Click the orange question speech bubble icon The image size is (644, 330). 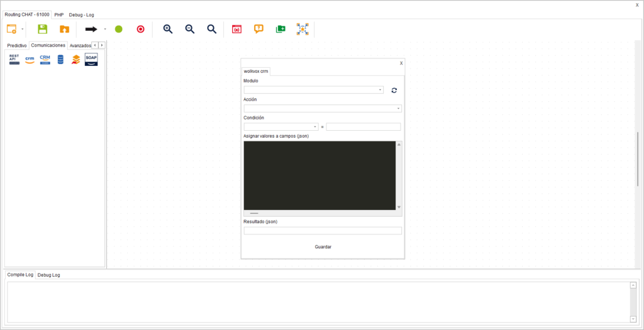[x=258, y=29]
